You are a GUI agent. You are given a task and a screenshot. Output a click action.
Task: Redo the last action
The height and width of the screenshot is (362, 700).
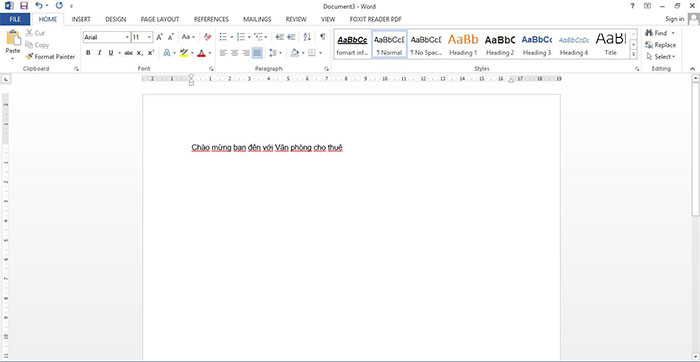pyautogui.click(x=59, y=6)
